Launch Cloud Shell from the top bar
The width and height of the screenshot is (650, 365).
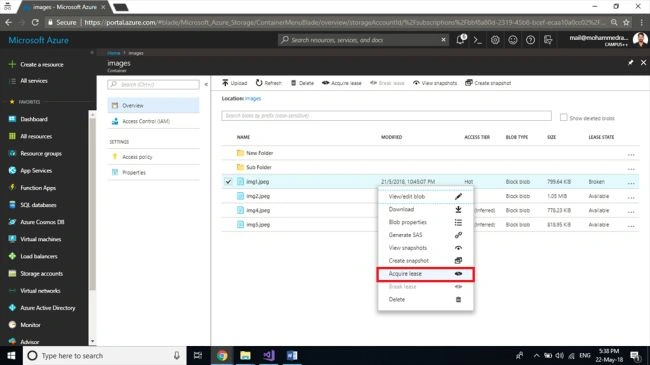click(x=478, y=40)
